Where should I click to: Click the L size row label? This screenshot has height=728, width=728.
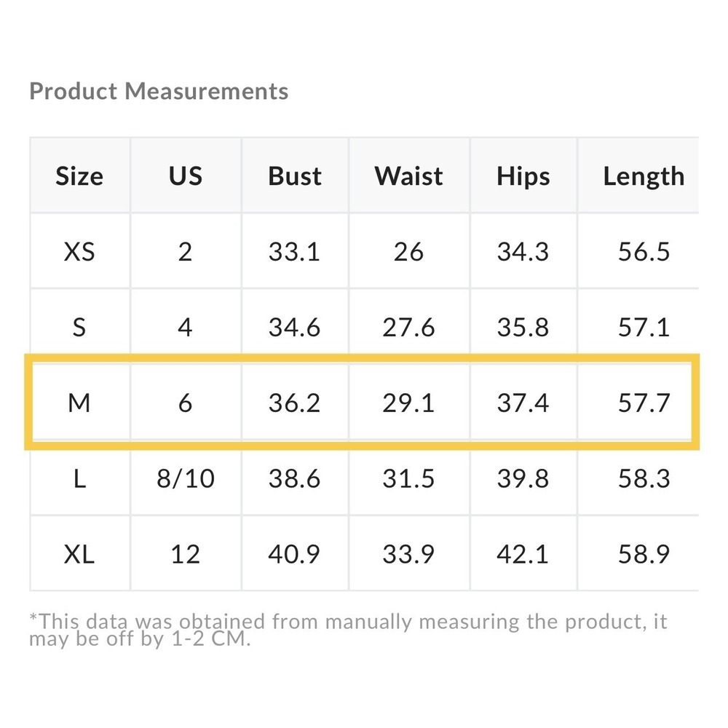(79, 478)
